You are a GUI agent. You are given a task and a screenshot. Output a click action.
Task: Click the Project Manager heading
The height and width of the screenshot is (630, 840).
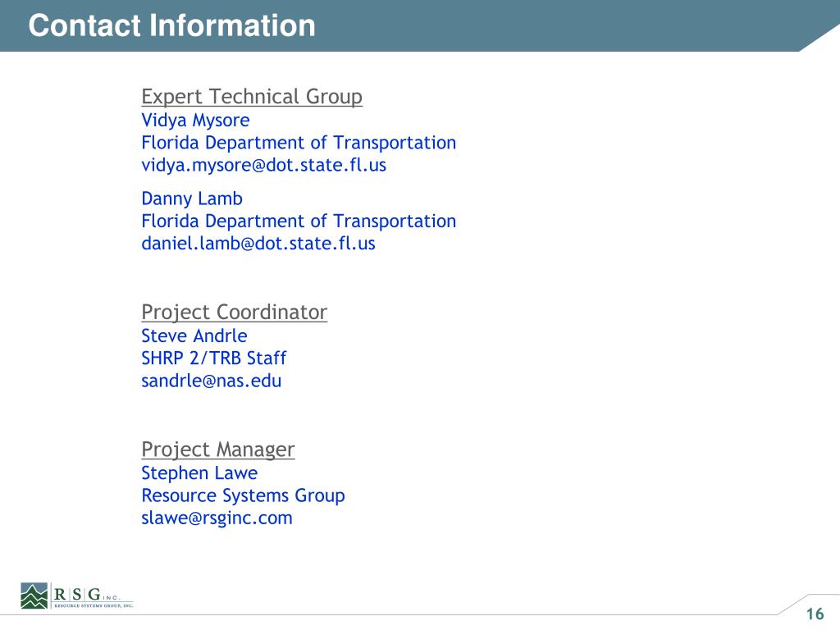coord(218,450)
